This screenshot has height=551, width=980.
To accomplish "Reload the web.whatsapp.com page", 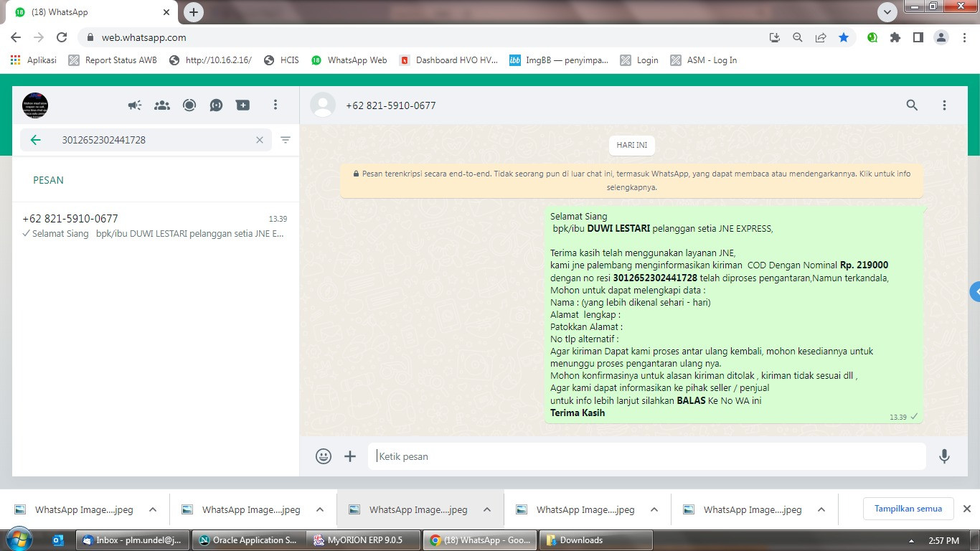I will 62,37.
